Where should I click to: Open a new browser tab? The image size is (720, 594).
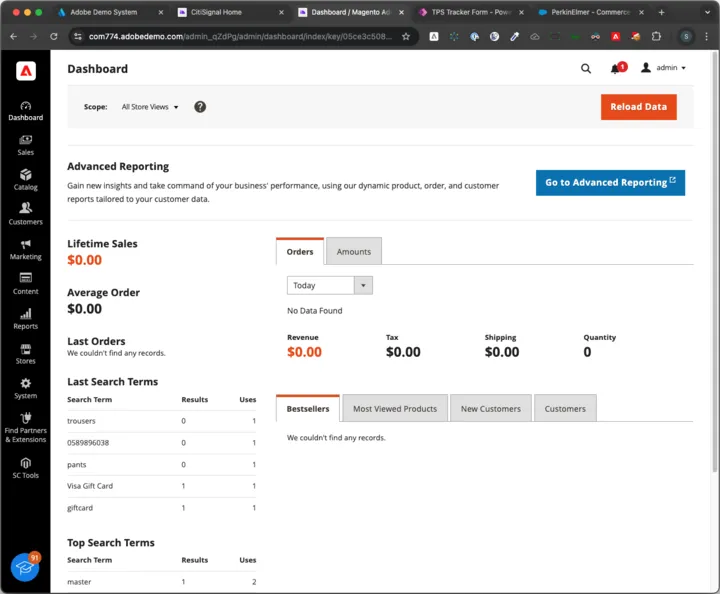[661, 12]
